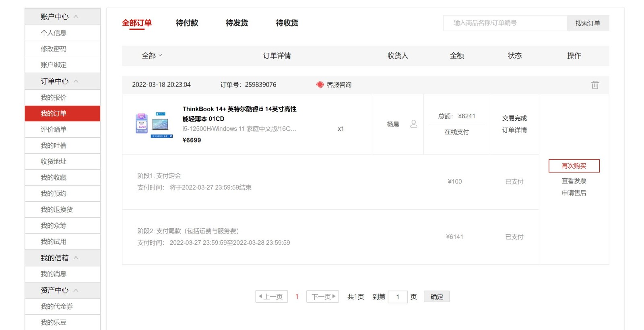This screenshot has width=644, height=330.
Task: Collapse the 账户中心 section
Action: pyautogui.click(x=76, y=16)
